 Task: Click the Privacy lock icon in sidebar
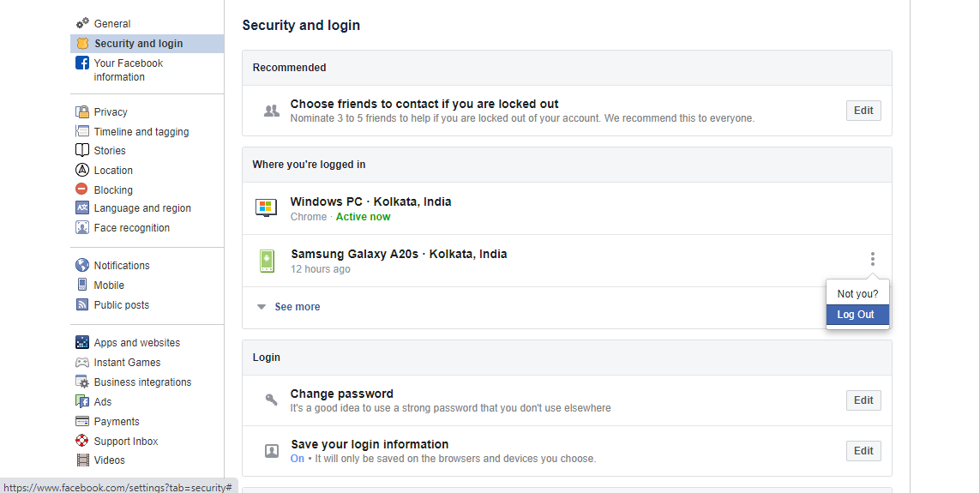82,112
